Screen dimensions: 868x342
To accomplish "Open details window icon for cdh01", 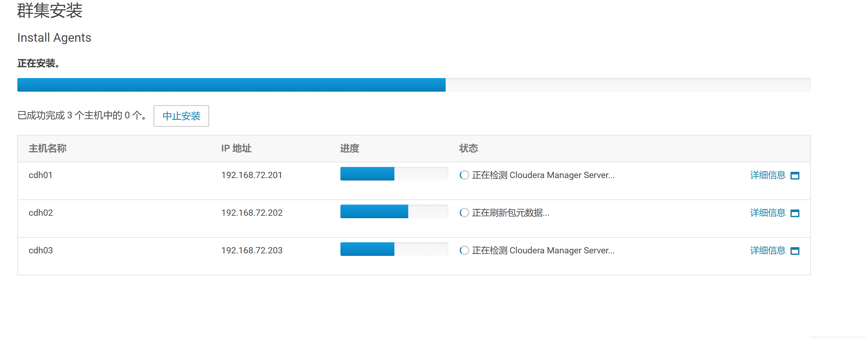I will click(x=794, y=176).
